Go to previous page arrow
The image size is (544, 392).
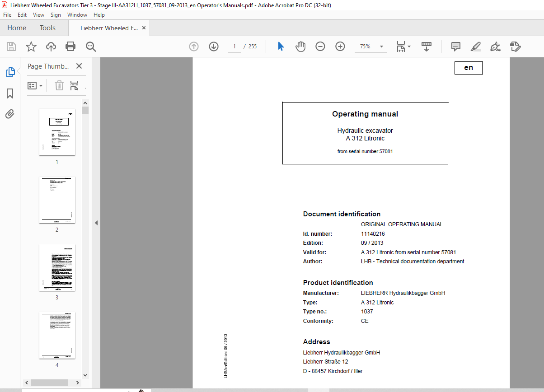click(x=194, y=47)
